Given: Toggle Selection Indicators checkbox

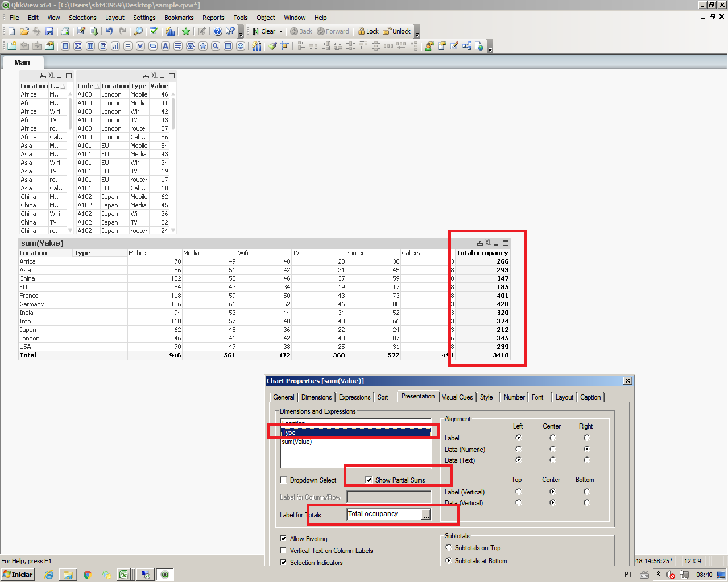Looking at the screenshot, I should pyautogui.click(x=283, y=563).
